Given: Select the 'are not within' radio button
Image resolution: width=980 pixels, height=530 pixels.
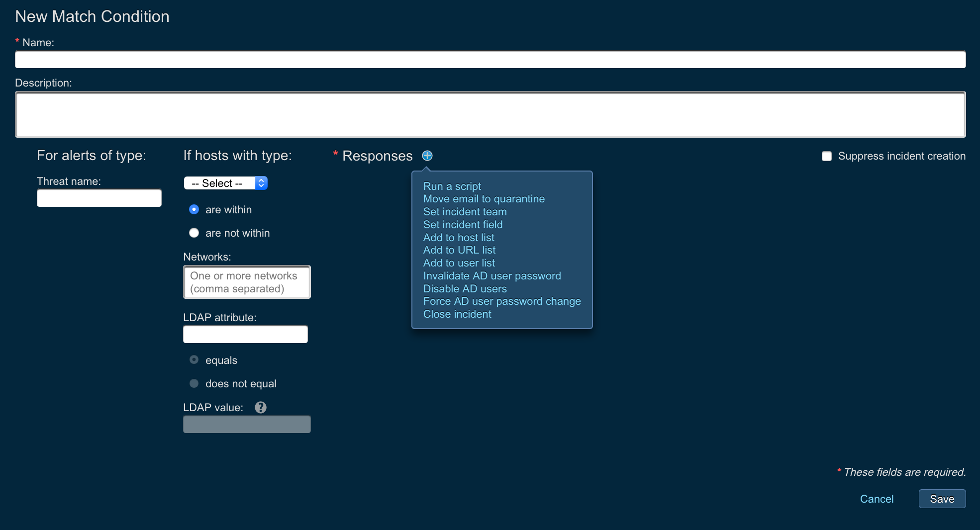Looking at the screenshot, I should (x=194, y=233).
